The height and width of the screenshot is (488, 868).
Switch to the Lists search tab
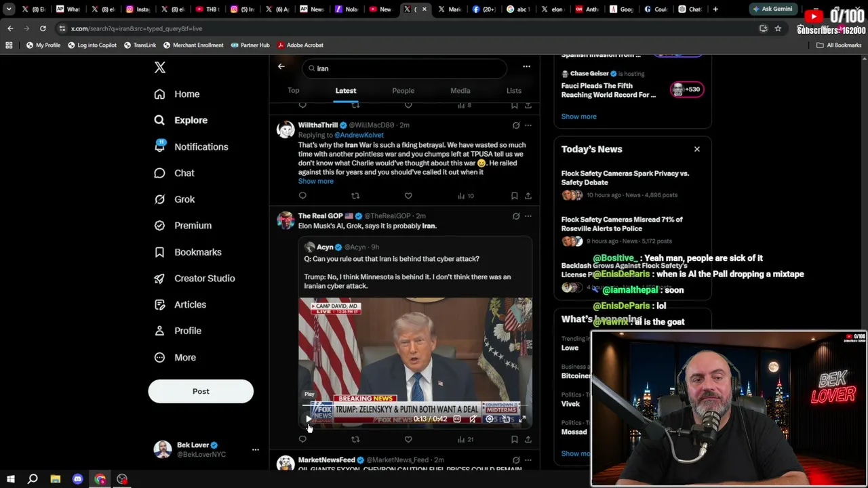click(514, 91)
